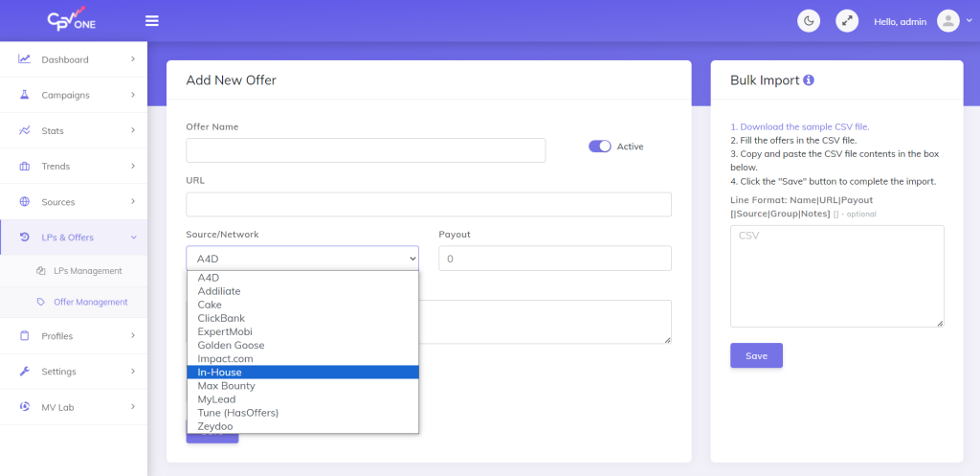980x476 pixels.
Task: Open the Stats sidebar label
Action: (53, 131)
